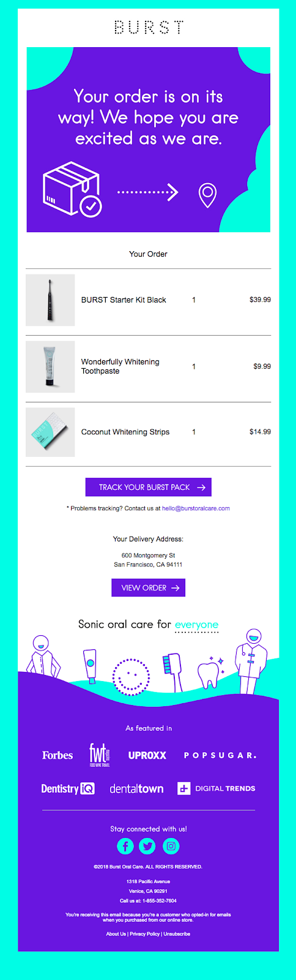Click the Forbes logo
This screenshot has height=980, width=296.
(57, 755)
